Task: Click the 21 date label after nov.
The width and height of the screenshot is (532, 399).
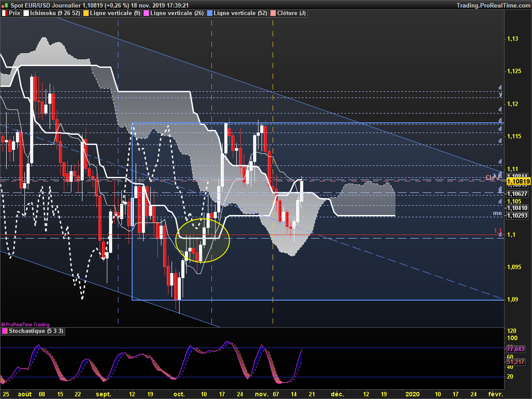Action: (x=312, y=394)
